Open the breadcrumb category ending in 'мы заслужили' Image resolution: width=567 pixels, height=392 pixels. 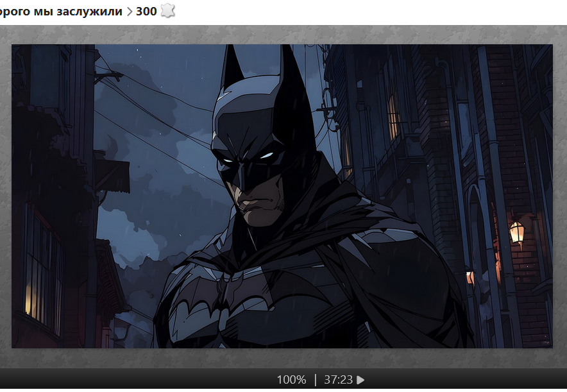[x=62, y=11]
